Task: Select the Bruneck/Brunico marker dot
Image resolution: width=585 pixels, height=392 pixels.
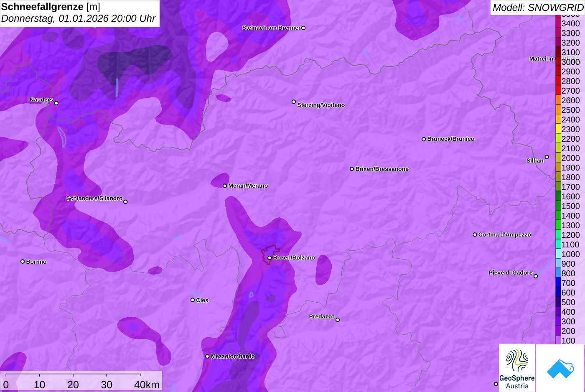Action: point(424,139)
